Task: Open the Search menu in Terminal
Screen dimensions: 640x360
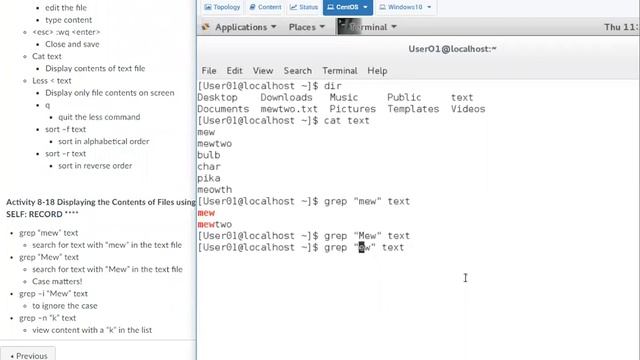Action: pos(298,71)
